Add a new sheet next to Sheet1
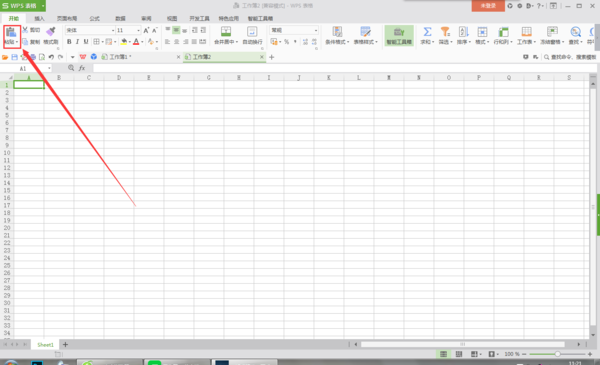 [x=65, y=344]
